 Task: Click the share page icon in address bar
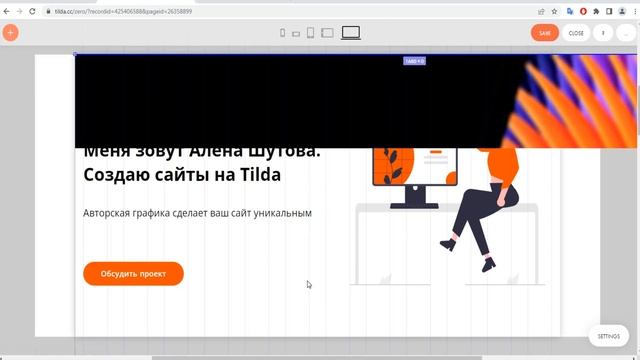(541, 11)
